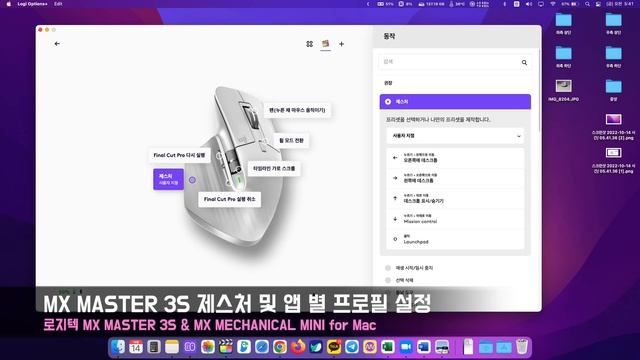
Task: Open KakaoTalk from the Dock
Action: (334, 347)
